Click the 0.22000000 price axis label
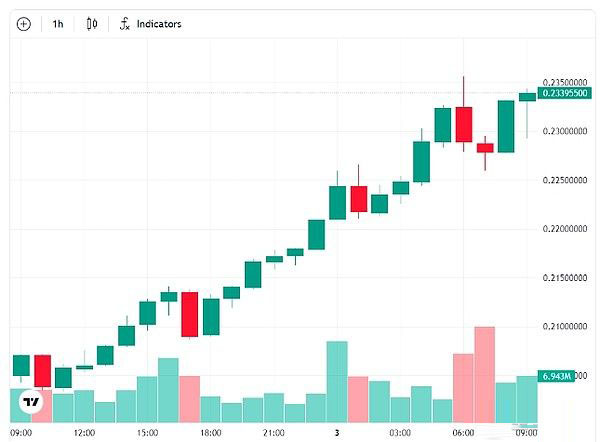This screenshot has width=600, height=442. click(x=564, y=229)
